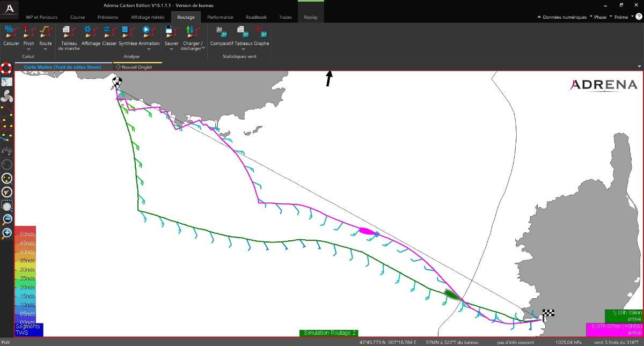Click the Nouvel Onglet button
The width and height of the screenshot is (644, 346).
(134, 67)
